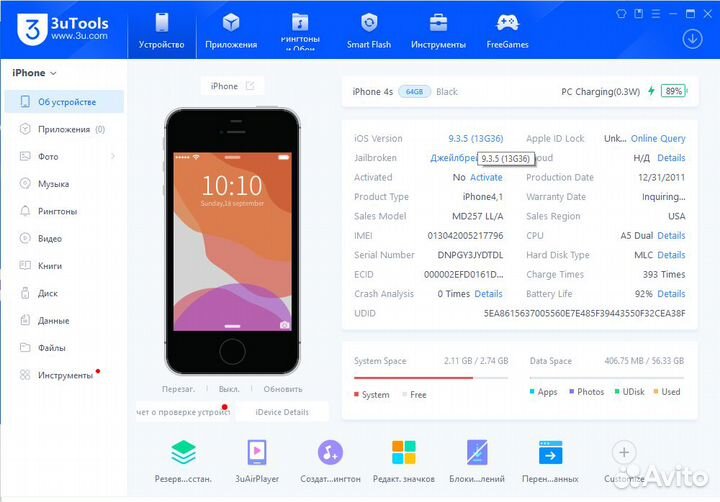Click the iOS version 9.3.5 (13G36) link
This screenshot has height=502, width=720.
point(476,138)
